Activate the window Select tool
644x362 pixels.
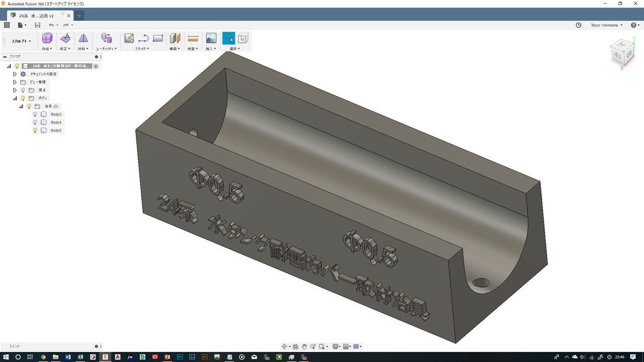(x=228, y=38)
